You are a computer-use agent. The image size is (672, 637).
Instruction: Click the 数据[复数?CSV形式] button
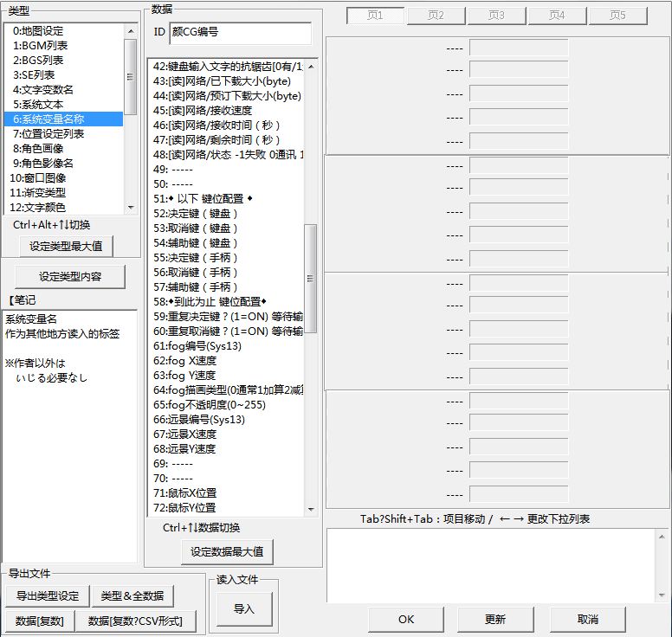point(135,621)
